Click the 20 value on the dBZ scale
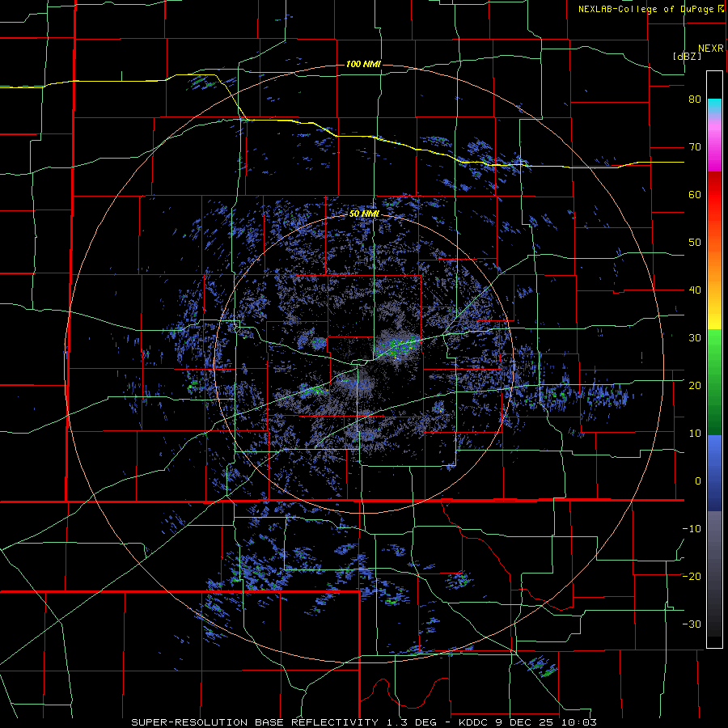This screenshot has height=728, width=728. [695, 385]
